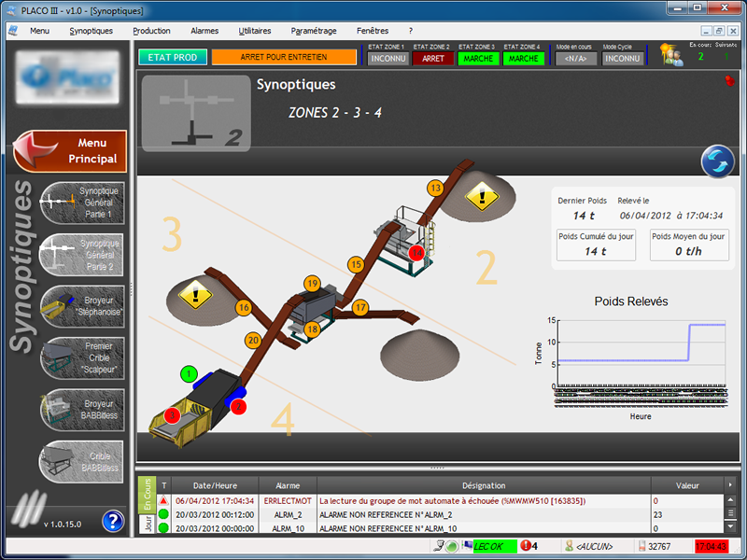Screen dimensions: 747x560
Task: Toggle the ETAT PROD indicator
Action: point(173,57)
